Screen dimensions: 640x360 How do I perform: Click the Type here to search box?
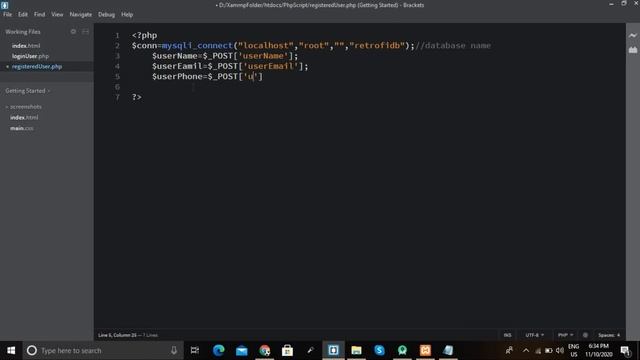[102, 350]
